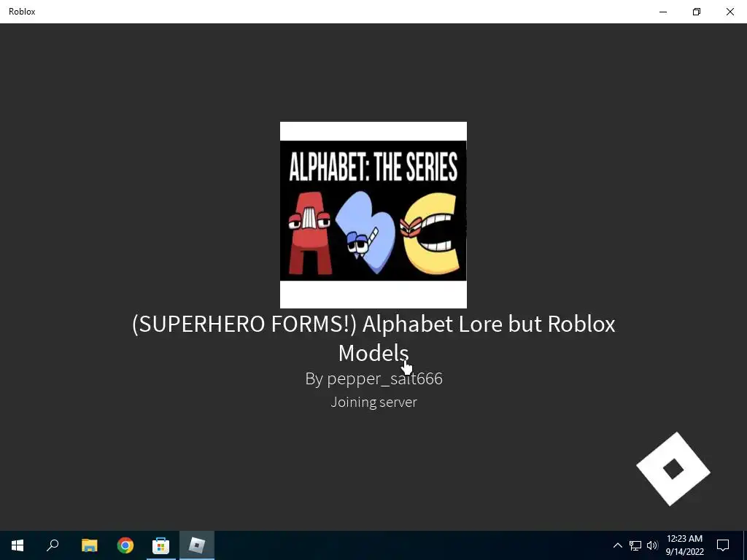
Task: Open the clock showing 12:23 AM
Action: pyautogui.click(x=684, y=545)
